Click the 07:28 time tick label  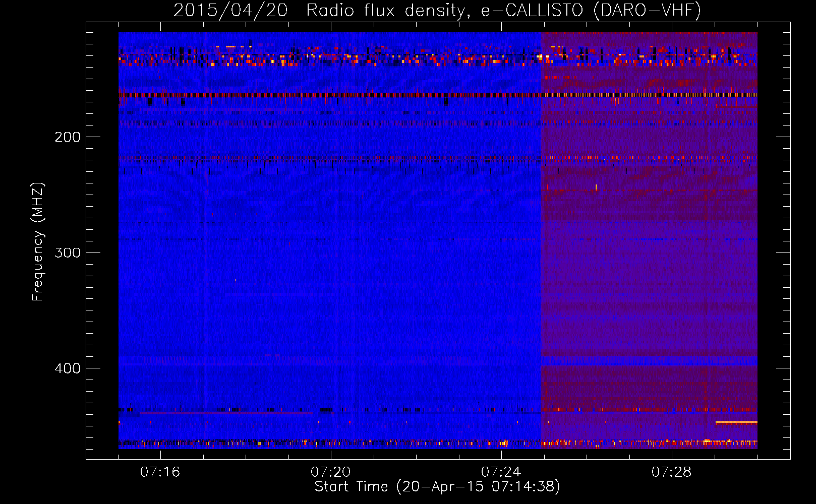pyautogui.click(x=672, y=472)
